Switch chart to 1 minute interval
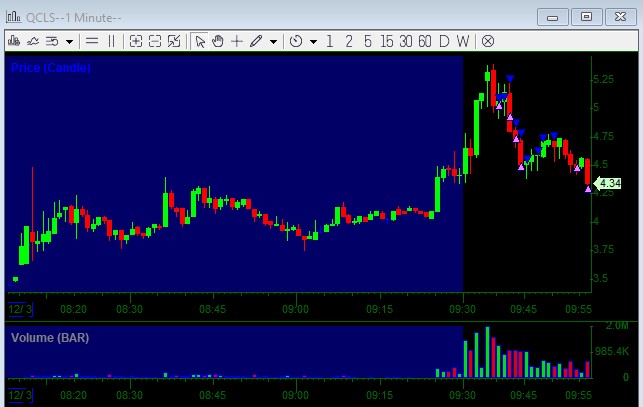The image size is (643, 407). tap(329, 41)
